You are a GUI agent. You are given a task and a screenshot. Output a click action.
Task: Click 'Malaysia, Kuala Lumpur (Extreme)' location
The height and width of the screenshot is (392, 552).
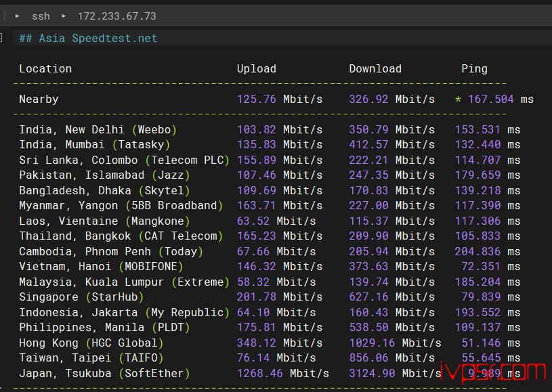click(124, 282)
